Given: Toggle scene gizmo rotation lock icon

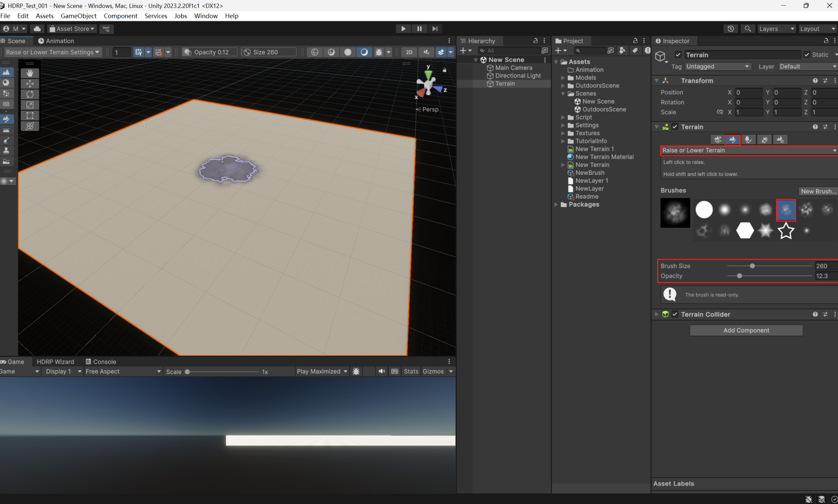Looking at the screenshot, I should (444, 70).
